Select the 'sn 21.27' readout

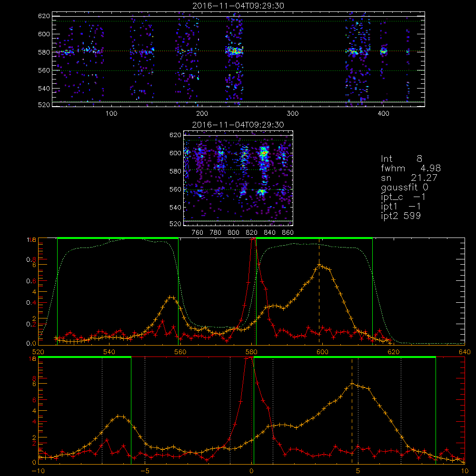(x=409, y=177)
